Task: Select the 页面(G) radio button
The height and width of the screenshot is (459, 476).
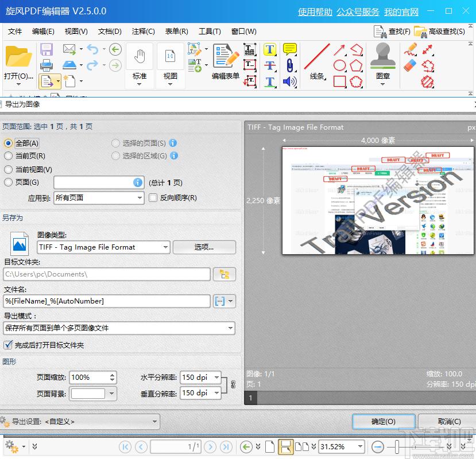Action: [x=8, y=182]
